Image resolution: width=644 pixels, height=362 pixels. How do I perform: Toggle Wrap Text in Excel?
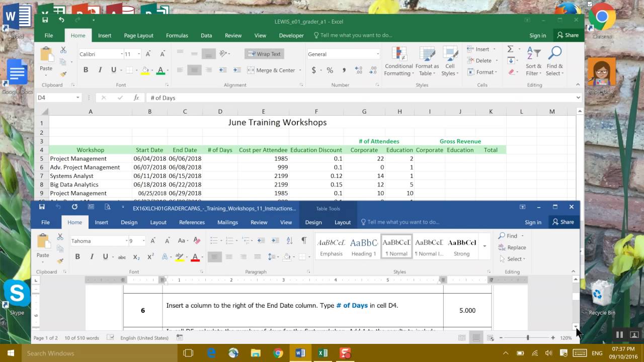[x=264, y=54]
